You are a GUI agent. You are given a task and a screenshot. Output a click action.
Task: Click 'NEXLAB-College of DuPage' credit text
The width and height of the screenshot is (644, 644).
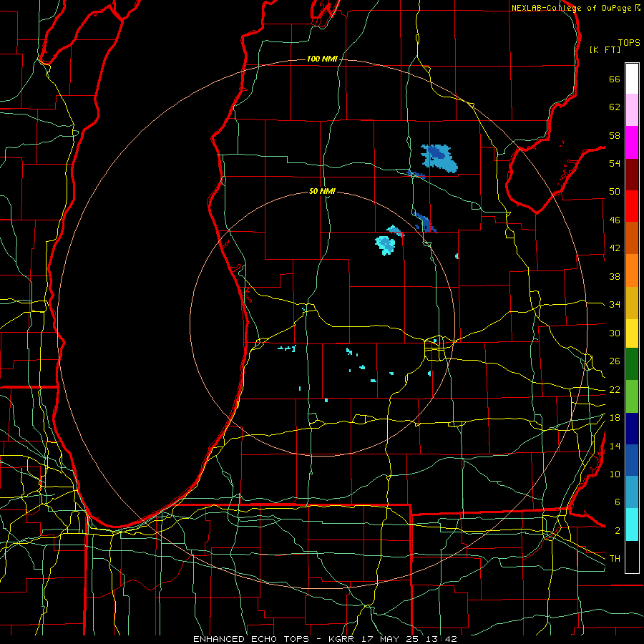pyautogui.click(x=571, y=8)
